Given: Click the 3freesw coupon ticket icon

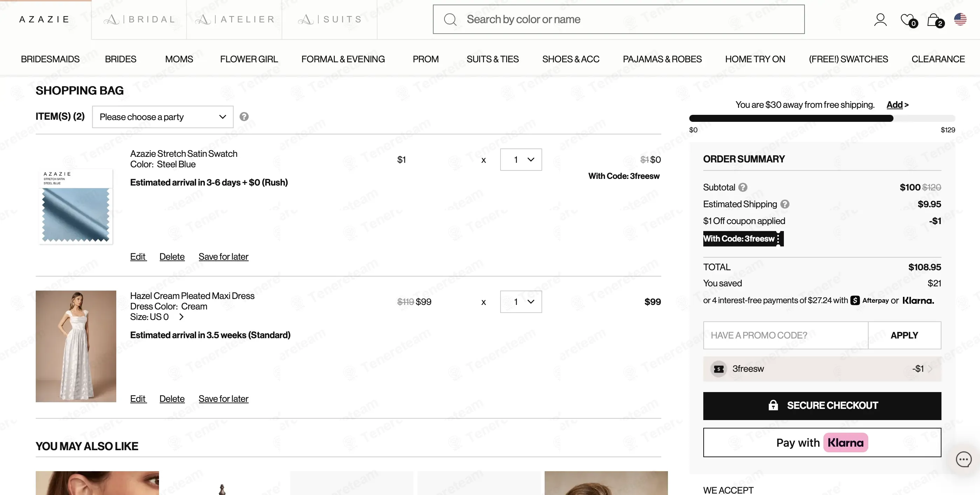Looking at the screenshot, I should [x=719, y=369].
